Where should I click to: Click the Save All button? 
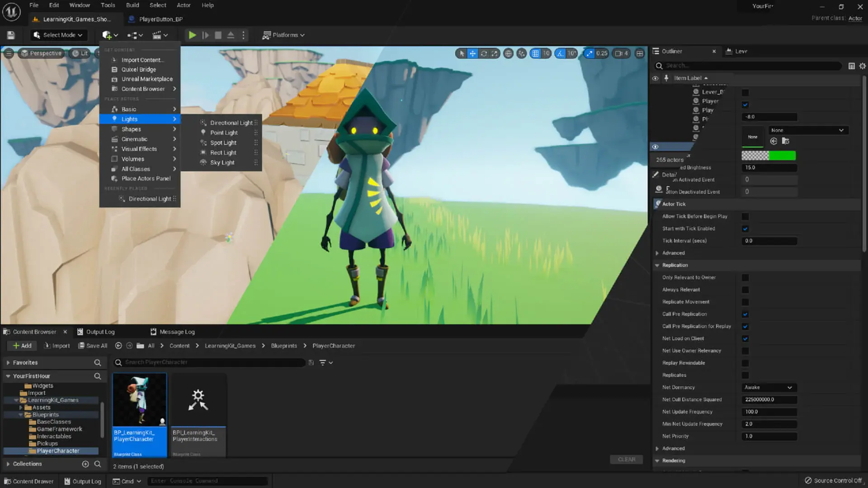pyautogui.click(x=93, y=346)
